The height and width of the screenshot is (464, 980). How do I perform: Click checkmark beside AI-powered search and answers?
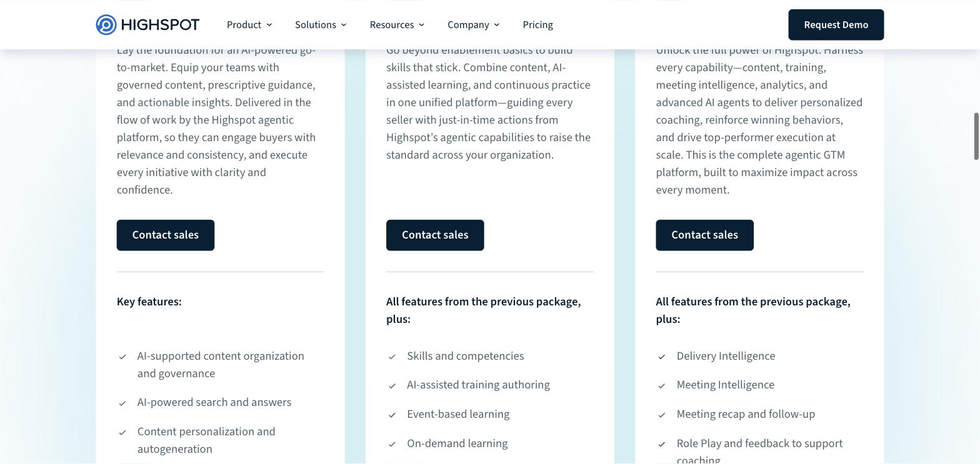(122, 403)
